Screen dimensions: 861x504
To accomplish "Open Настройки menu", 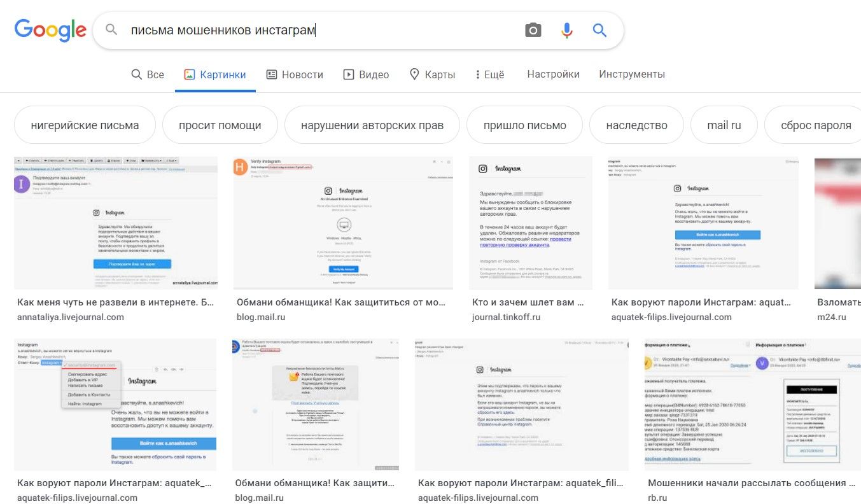I will click(553, 74).
